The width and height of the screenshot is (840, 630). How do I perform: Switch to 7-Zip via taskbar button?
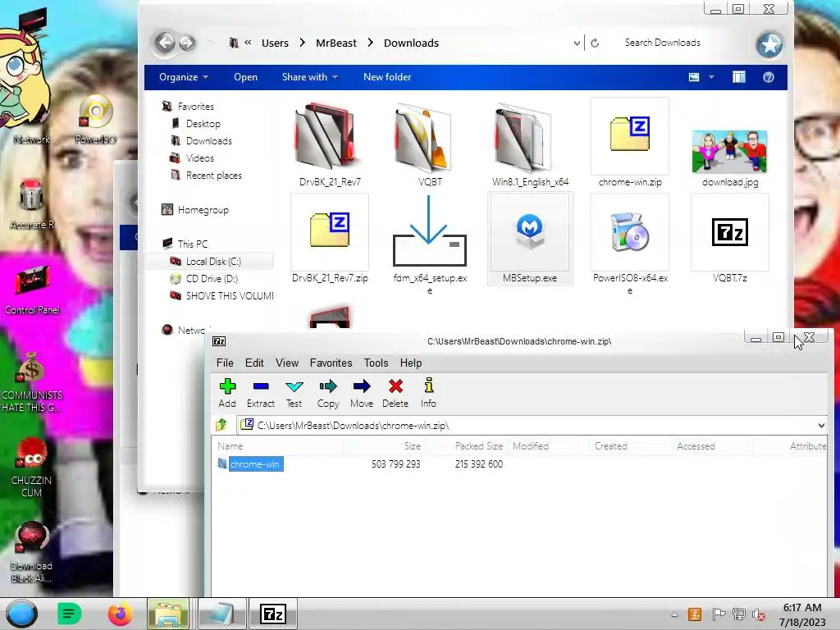273,614
